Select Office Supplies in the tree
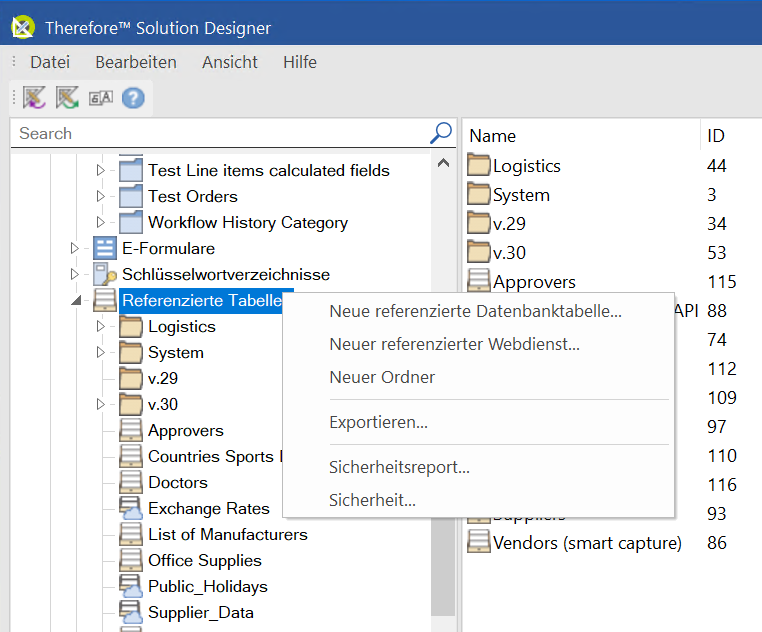 click(x=205, y=560)
